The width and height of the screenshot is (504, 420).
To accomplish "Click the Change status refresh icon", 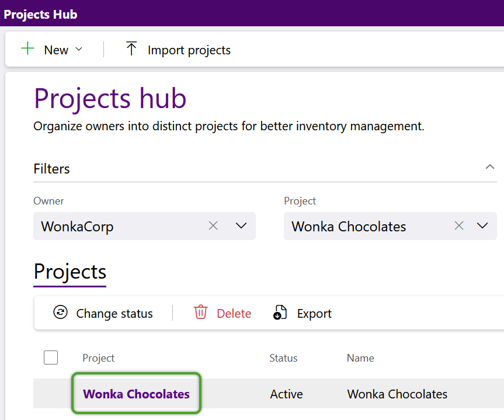I will pyautogui.click(x=60, y=312).
